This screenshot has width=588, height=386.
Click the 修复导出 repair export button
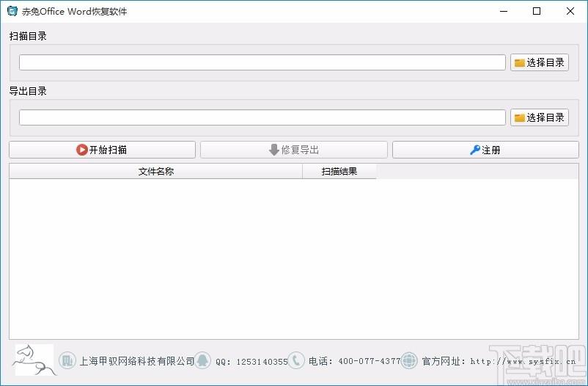pos(293,150)
